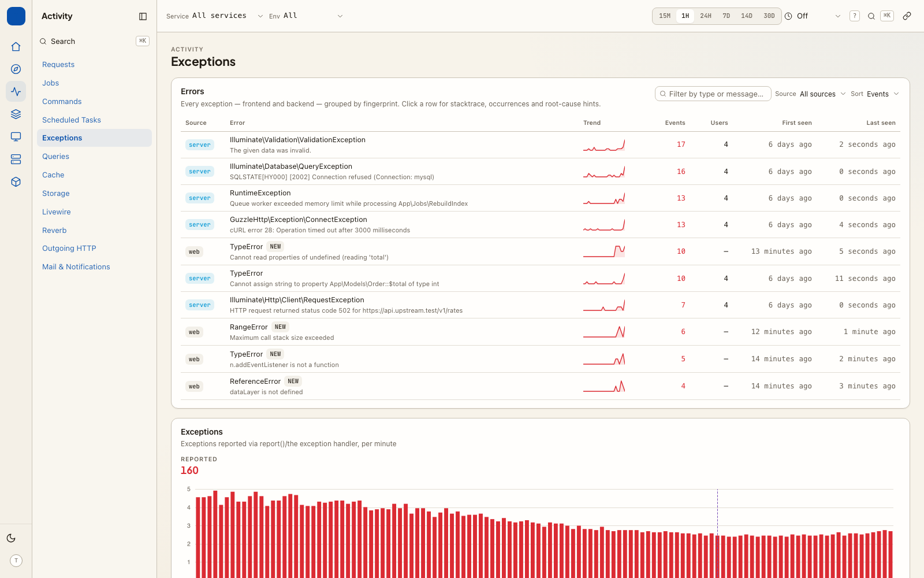Copy link with chain icon
The height and width of the screenshot is (578, 924).
pyautogui.click(x=907, y=16)
